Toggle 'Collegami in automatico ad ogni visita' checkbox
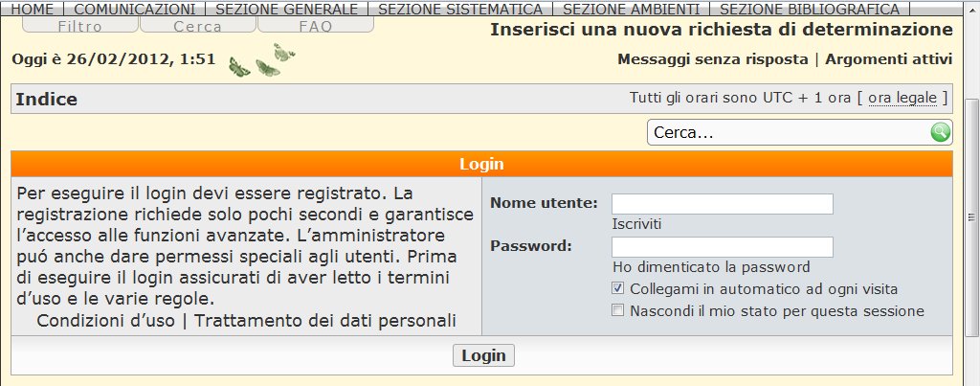 click(618, 288)
